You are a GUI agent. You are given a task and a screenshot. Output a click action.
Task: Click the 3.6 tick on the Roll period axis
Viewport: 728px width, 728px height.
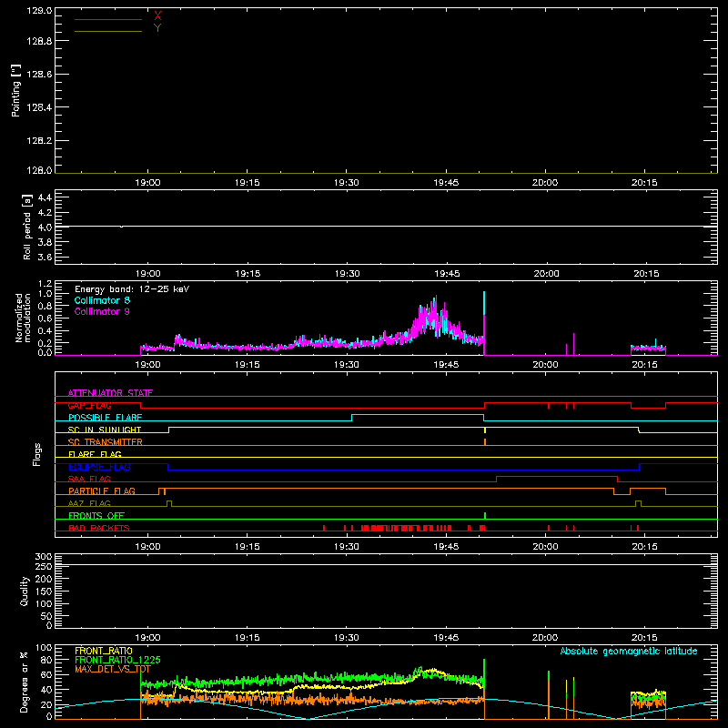[x=45, y=258]
